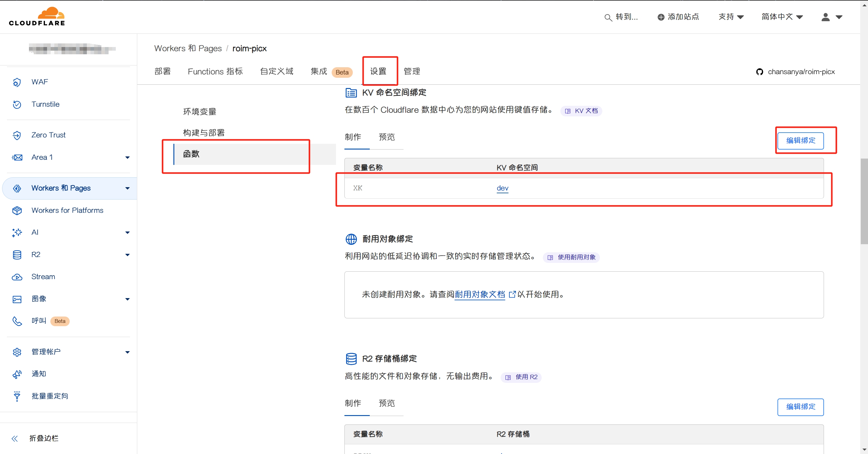Click the page vertical scrollbar thumb

[x=864, y=201]
